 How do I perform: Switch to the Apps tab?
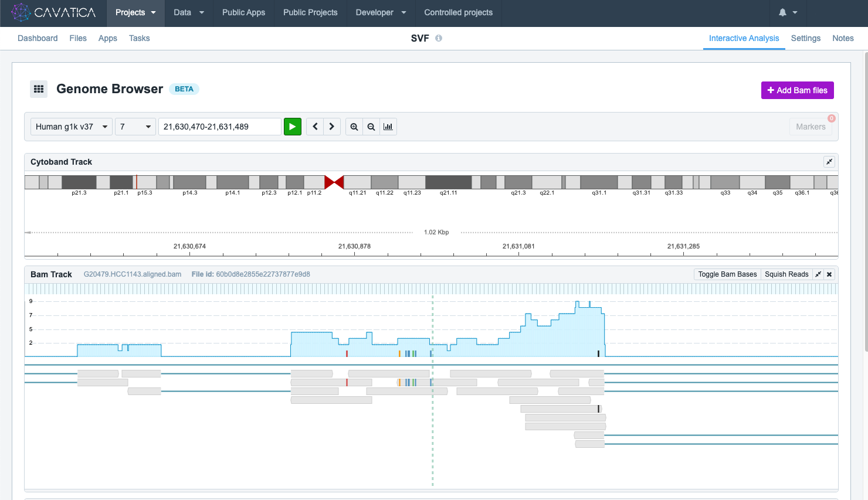pyautogui.click(x=108, y=38)
